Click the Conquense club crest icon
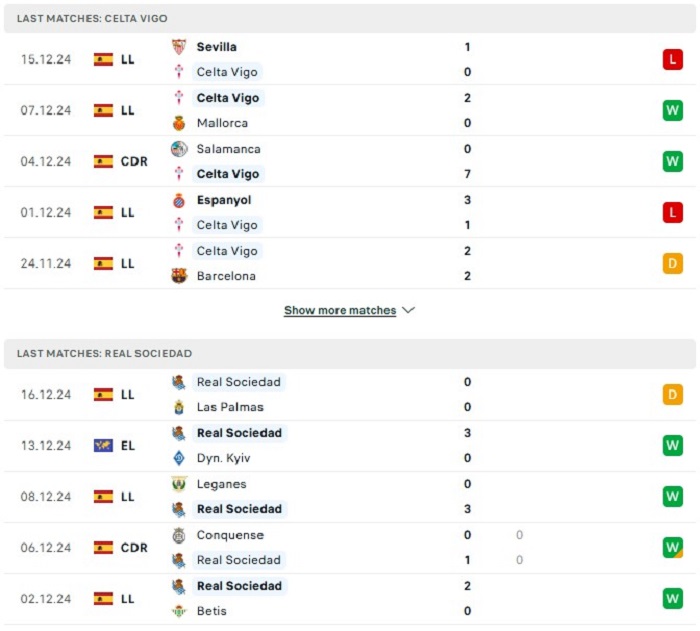 point(179,535)
